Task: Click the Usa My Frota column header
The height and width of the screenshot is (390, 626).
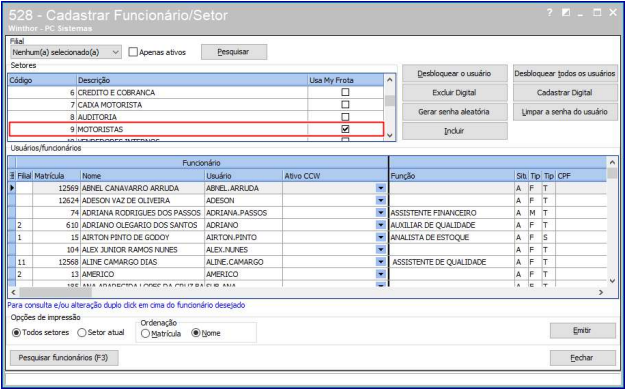Action: [x=346, y=80]
